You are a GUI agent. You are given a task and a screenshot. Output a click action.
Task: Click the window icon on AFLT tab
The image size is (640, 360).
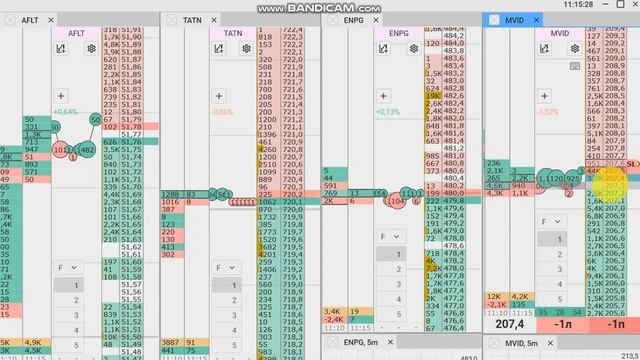pyautogui.click(x=10, y=20)
